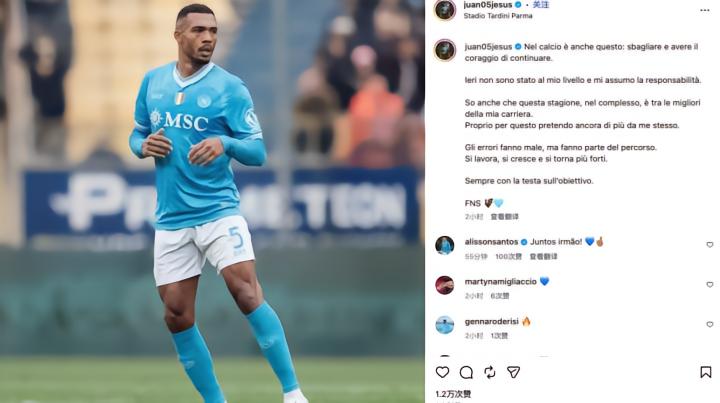Open alissonsantos username link
Image resolution: width=720 pixels, height=403 pixels.
point(491,242)
